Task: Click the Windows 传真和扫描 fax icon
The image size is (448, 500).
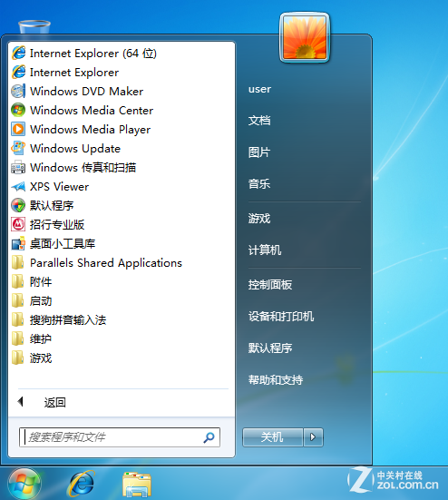Action: [x=18, y=167]
